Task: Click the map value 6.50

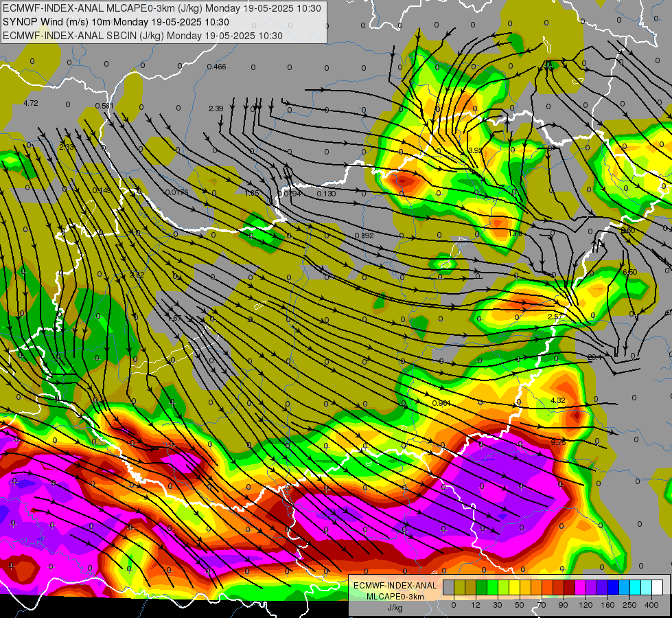Action: coord(629,272)
